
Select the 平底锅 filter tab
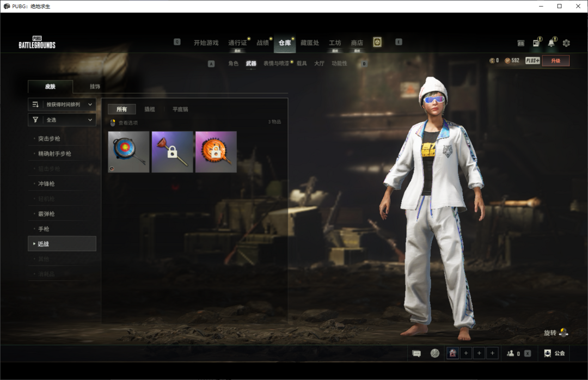pyautogui.click(x=180, y=109)
